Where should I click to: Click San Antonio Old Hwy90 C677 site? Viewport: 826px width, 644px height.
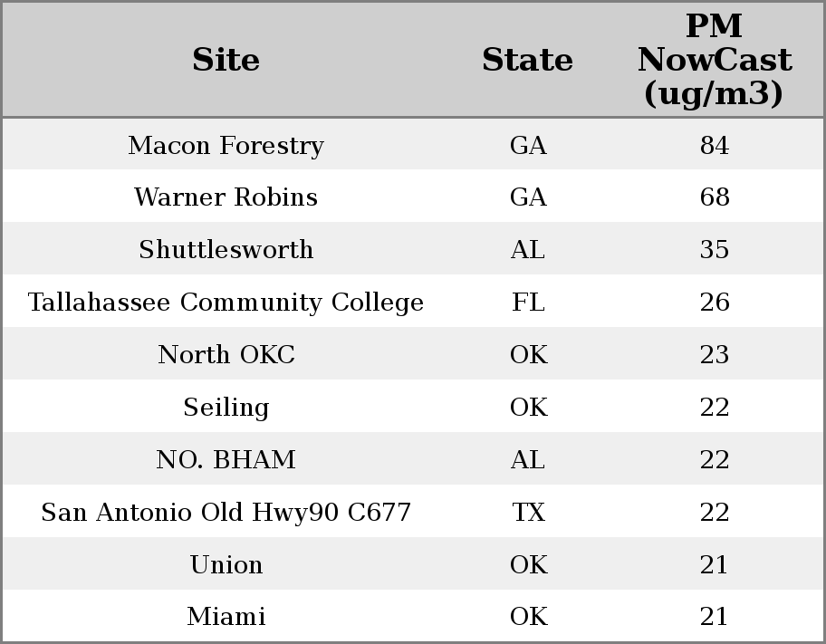pyautogui.click(x=226, y=513)
